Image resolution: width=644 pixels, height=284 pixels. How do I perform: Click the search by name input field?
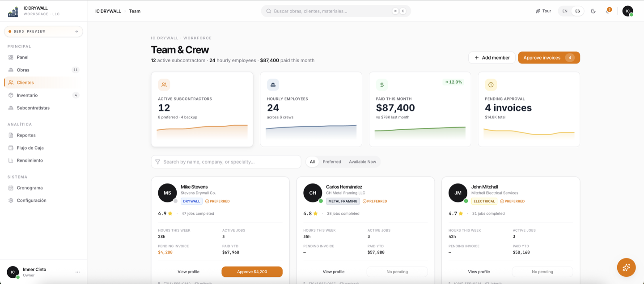(x=226, y=162)
